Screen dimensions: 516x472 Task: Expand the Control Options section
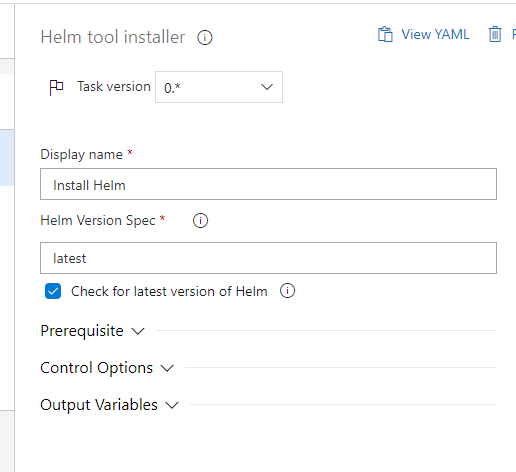pyautogui.click(x=107, y=368)
